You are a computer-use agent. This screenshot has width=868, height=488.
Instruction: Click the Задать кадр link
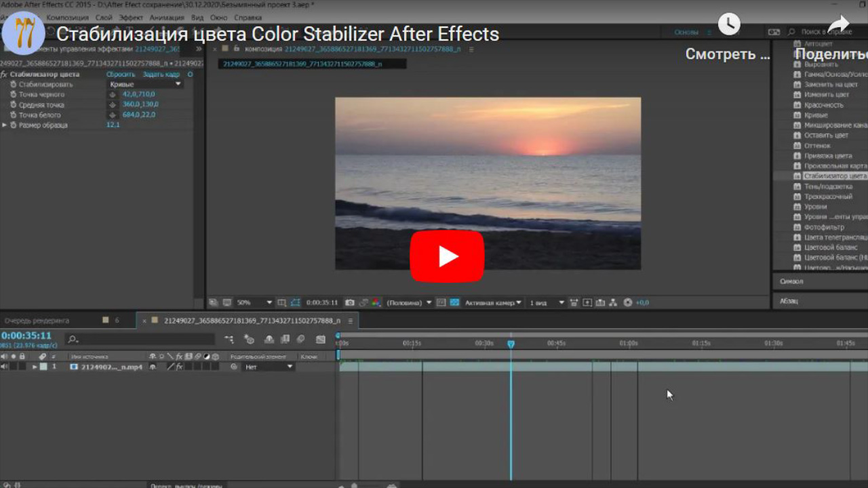pyautogui.click(x=160, y=75)
